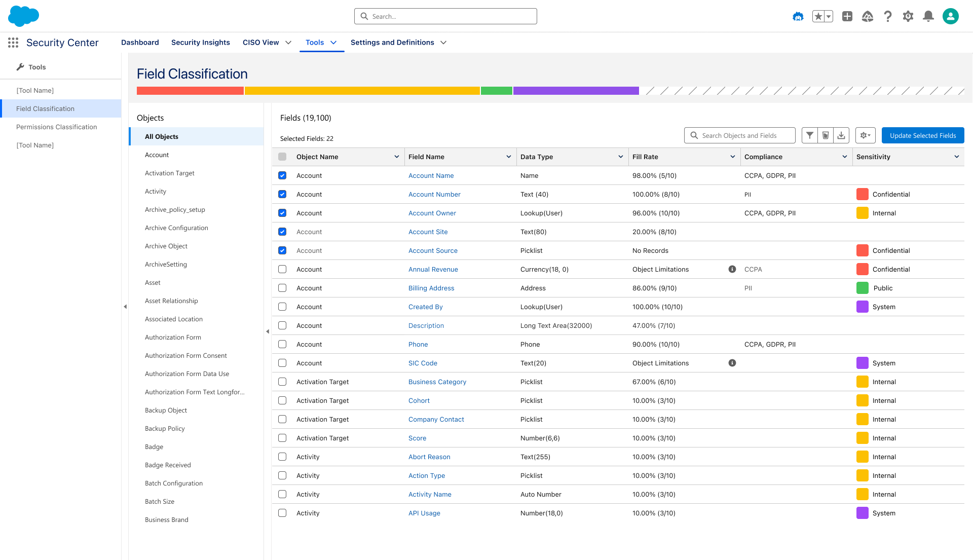Screen dimensions: 973x560
Task: Click Update Selected Fields button
Action: coord(923,135)
